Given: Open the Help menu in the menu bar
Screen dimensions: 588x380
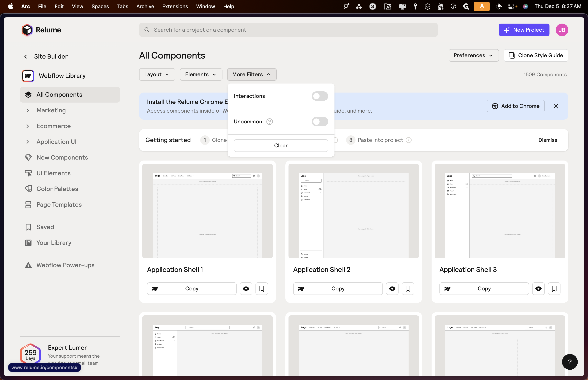Looking at the screenshot, I should click(229, 6).
